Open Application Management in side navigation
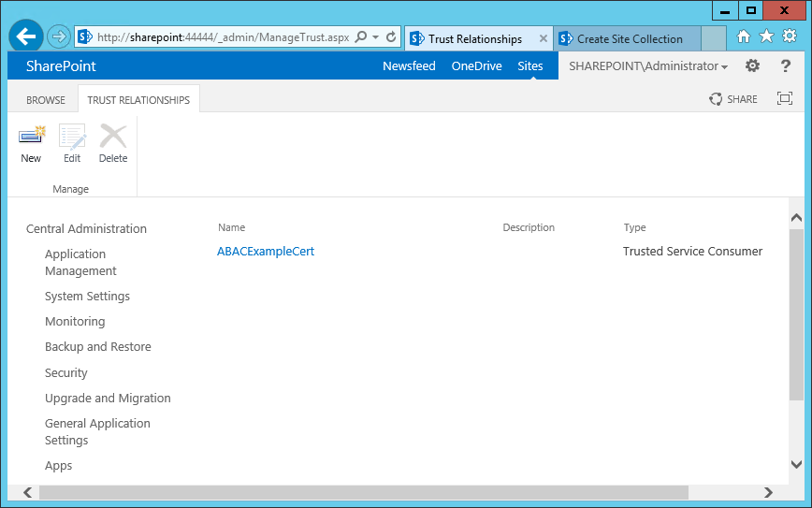The image size is (812, 508). (80, 263)
